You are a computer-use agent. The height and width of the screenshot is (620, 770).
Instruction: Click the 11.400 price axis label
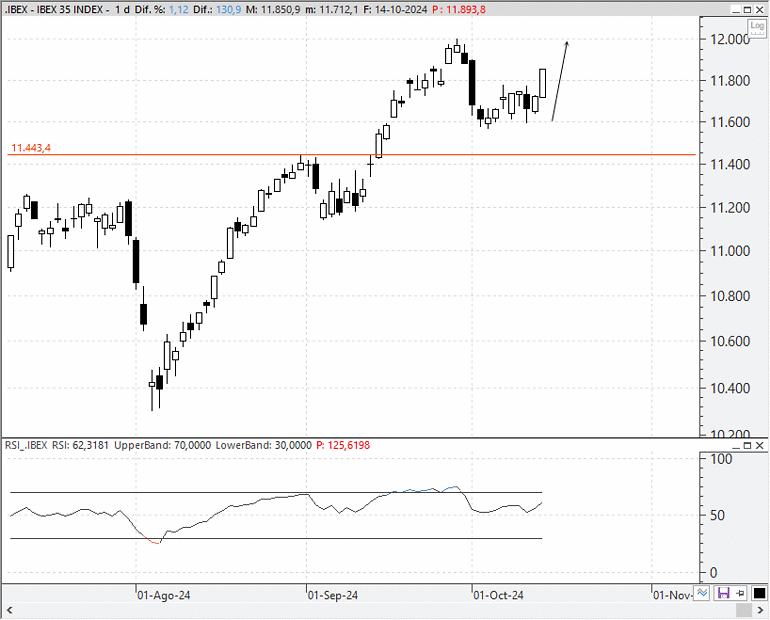pyautogui.click(x=730, y=164)
